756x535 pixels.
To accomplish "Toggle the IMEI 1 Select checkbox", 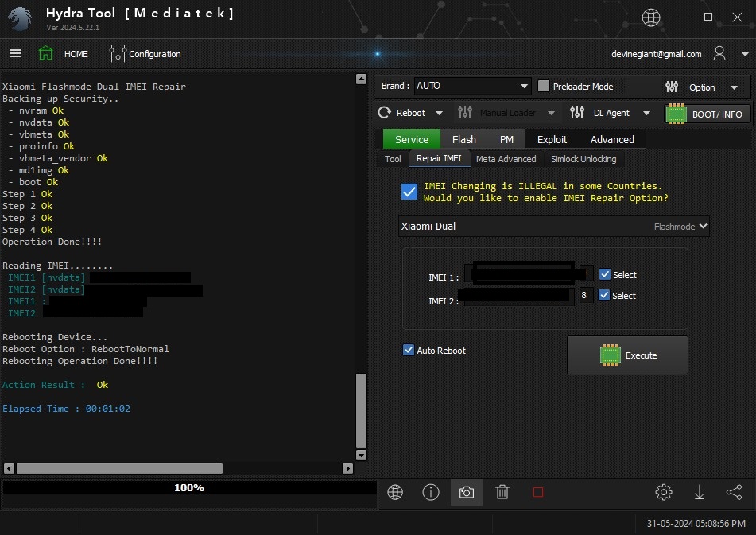I will coord(605,274).
